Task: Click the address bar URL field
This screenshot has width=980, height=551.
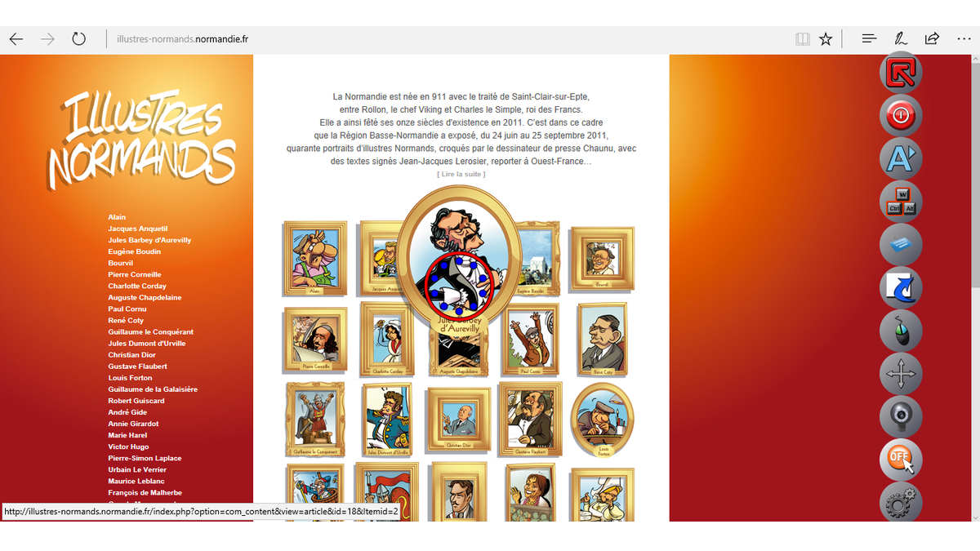Action: point(449,38)
